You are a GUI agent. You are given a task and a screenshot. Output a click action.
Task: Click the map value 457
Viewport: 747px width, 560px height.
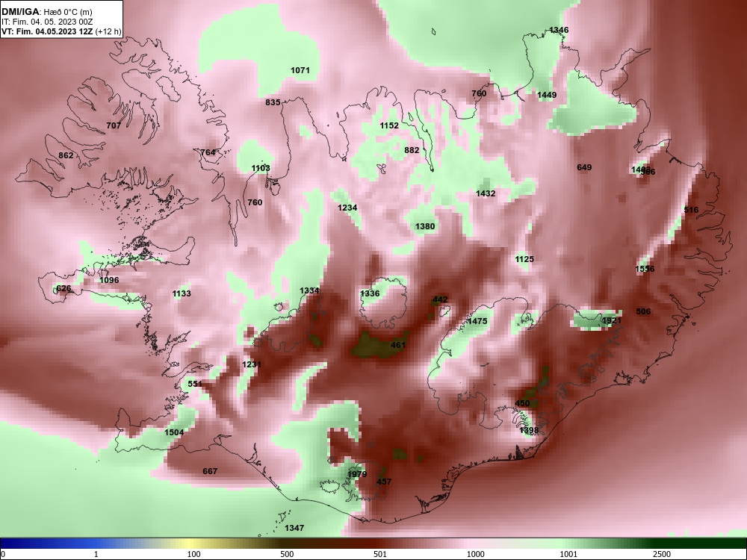[x=384, y=482]
